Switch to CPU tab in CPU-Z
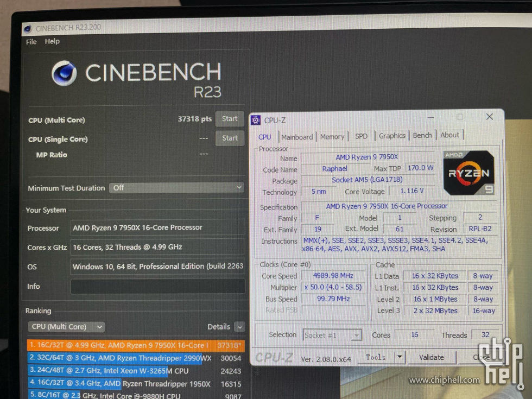Screen dimensions: 532x399 [x=265, y=137]
